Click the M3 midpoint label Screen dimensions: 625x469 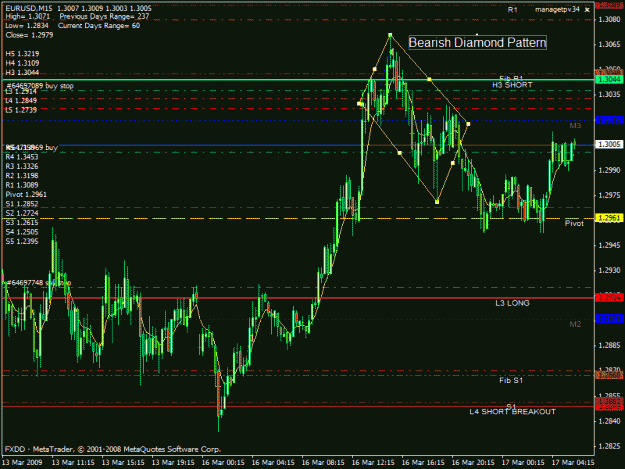coord(575,126)
